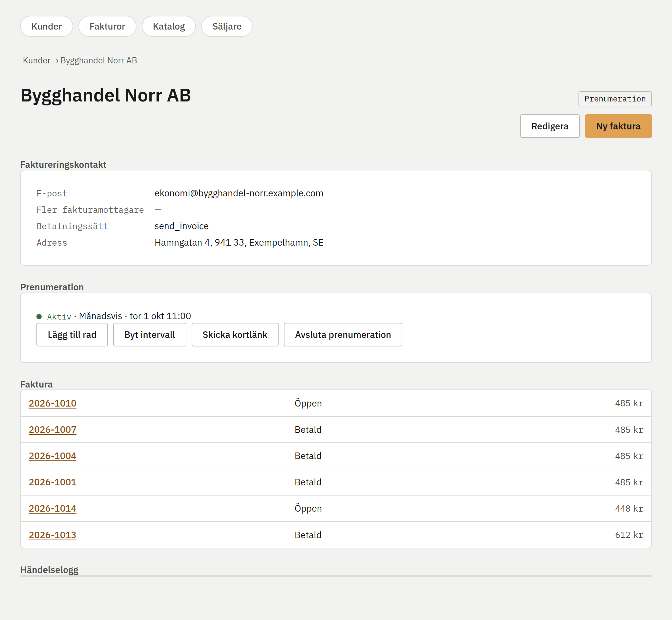Create a new invoice with Ny faktura
This screenshot has width=672, height=620.
click(618, 126)
